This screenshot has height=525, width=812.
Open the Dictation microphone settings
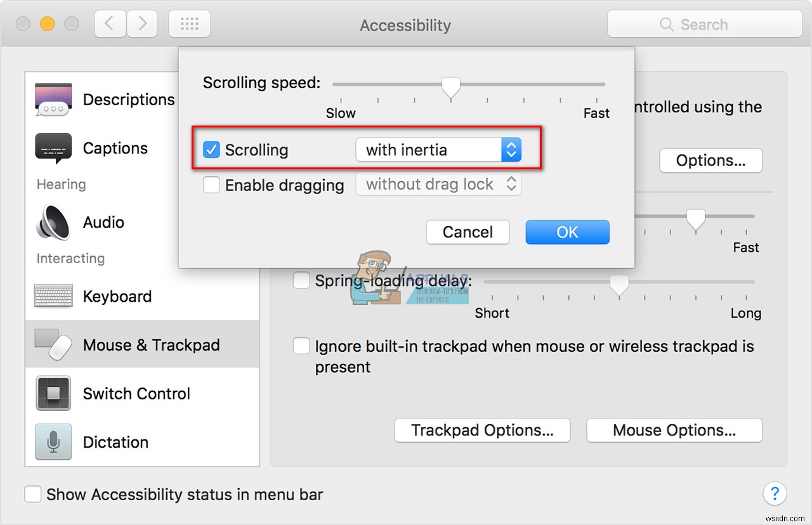[x=53, y=442]
